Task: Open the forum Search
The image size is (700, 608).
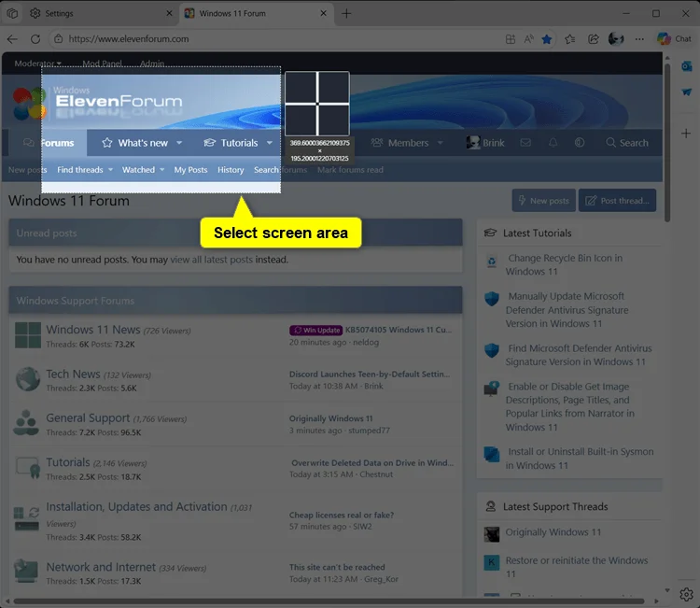Action: click(627, 143)
